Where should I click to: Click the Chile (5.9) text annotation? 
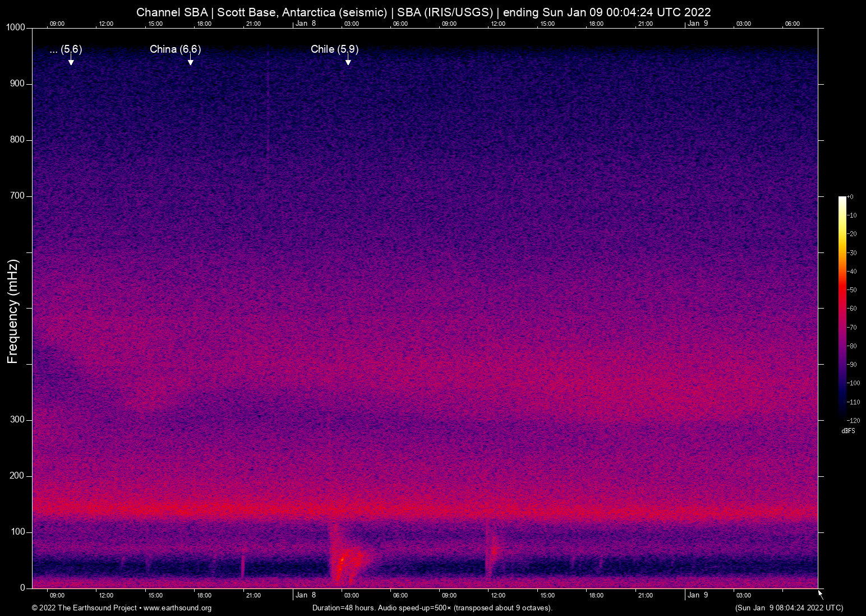click(334, 49)
